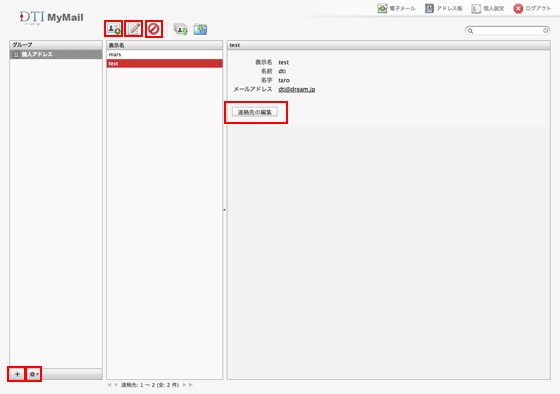
Task: Switch to アドレス帳 in top navigation
Action: click(444, 9)
